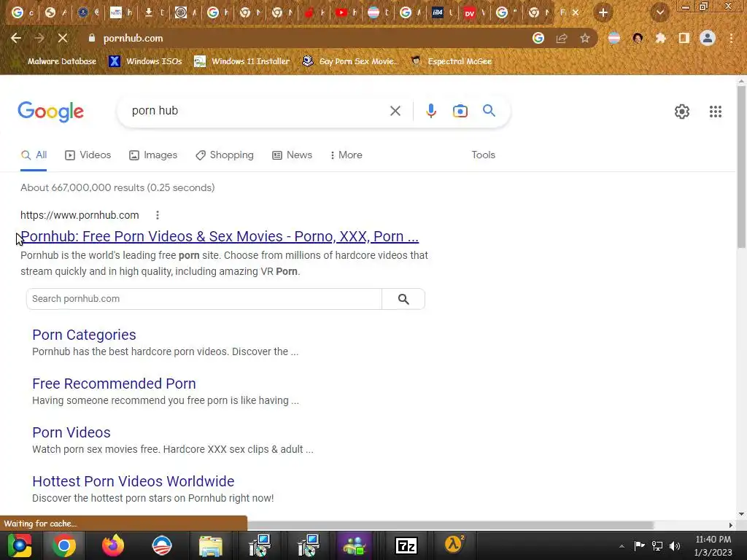Click the vertical scrollbar handle

click(741, 167)
